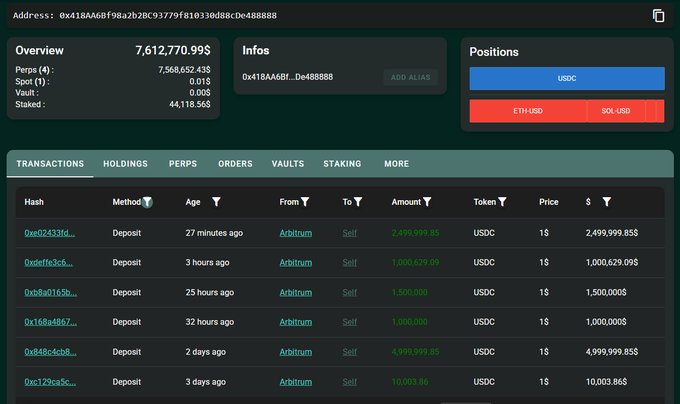Click Self link in 2 days ago row
Screen dimensions: 680x404
point(350,352)
